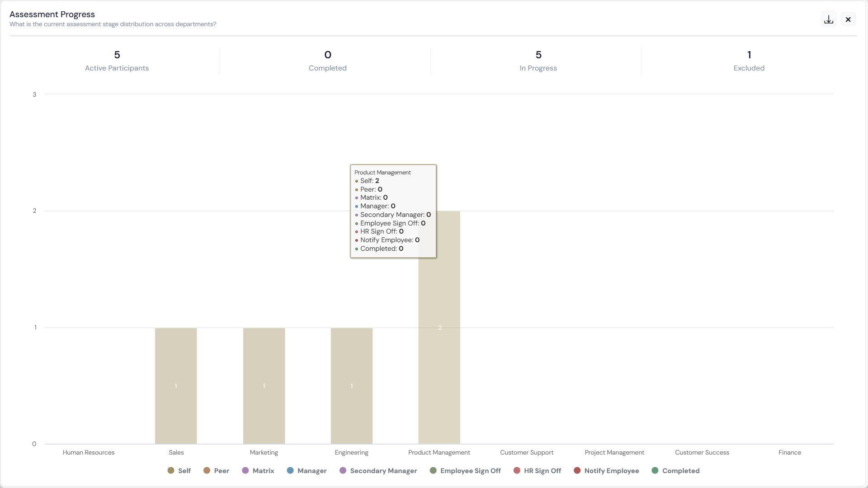
Task: Toggle the HR Sign Off legend series
Action: (x=537, y=471)
